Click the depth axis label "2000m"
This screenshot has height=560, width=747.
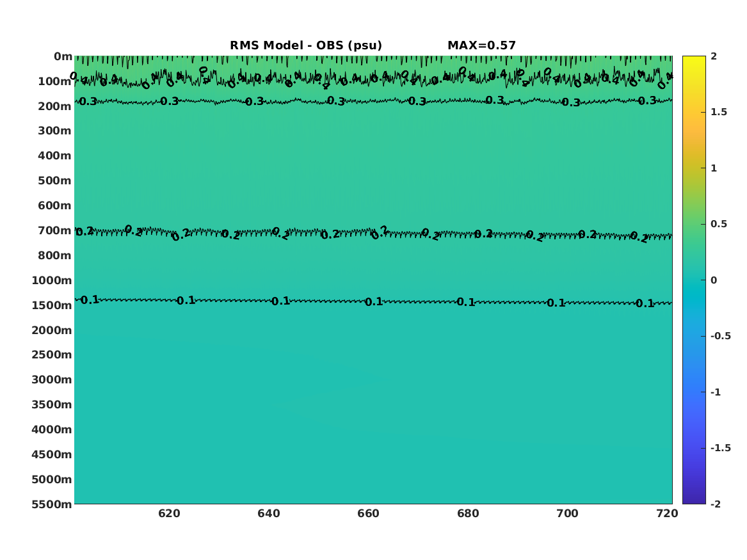[52, 330]
